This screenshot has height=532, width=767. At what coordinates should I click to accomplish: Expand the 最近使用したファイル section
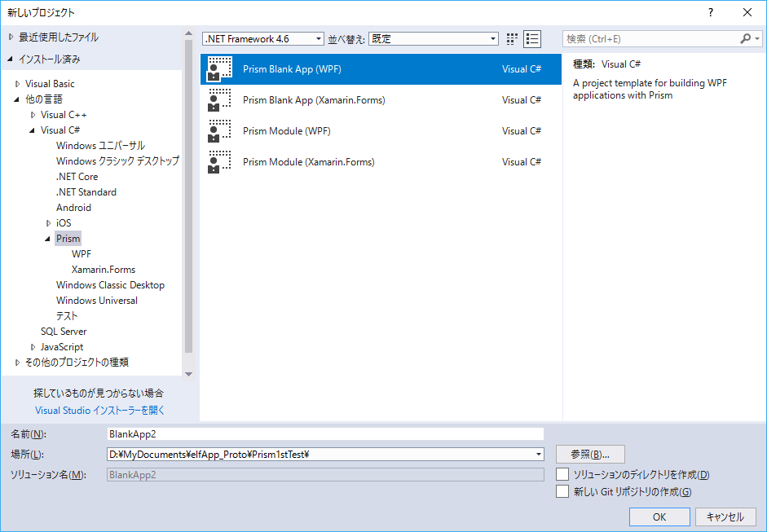pyautogui.click(x=11, y=37)
